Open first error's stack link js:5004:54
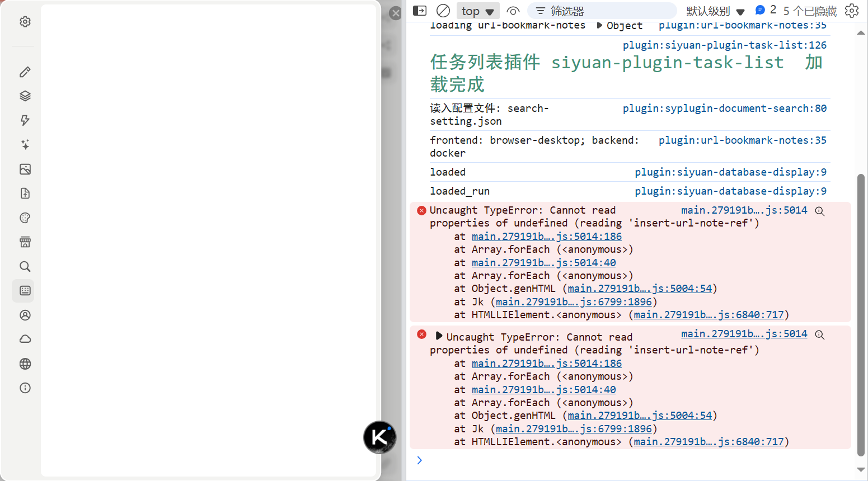The image size is (868, 481). [x=640, y=289]
